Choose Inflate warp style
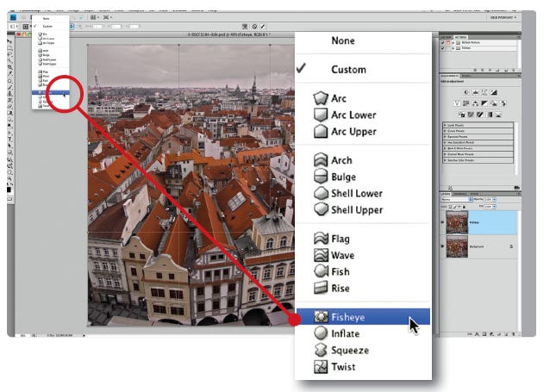Viewport: 556px width, 392px height. coord(345,333)
